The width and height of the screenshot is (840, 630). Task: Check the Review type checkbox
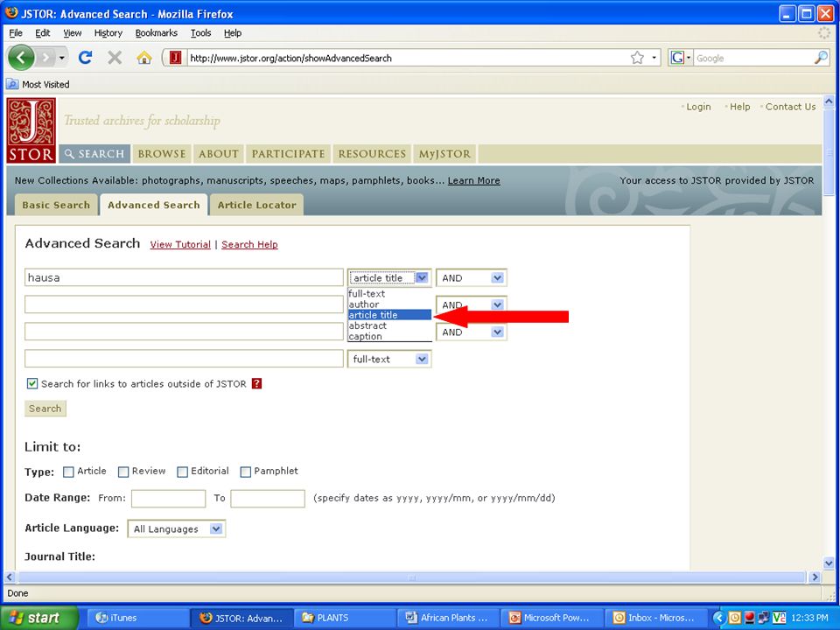coord(123,472)
